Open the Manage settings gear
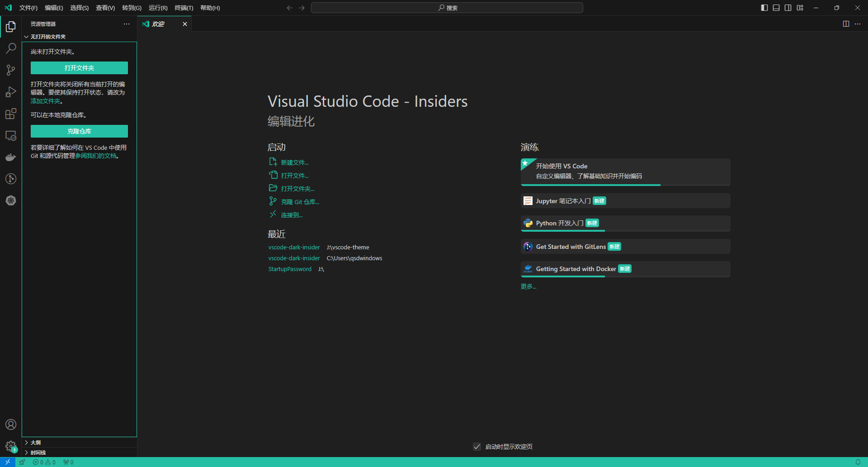This screenshot has height=467, width=868. (11, 447)
